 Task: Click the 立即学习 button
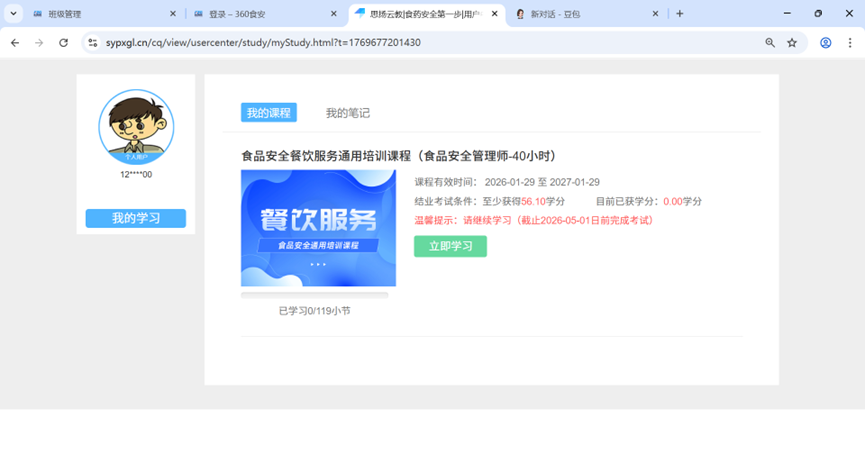tap(450, 246)
